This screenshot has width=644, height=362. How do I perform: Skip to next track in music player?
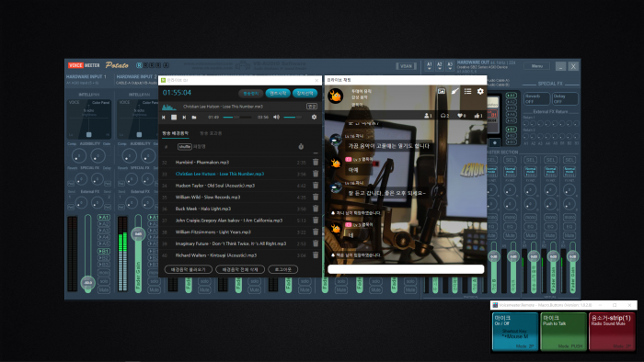184,118
